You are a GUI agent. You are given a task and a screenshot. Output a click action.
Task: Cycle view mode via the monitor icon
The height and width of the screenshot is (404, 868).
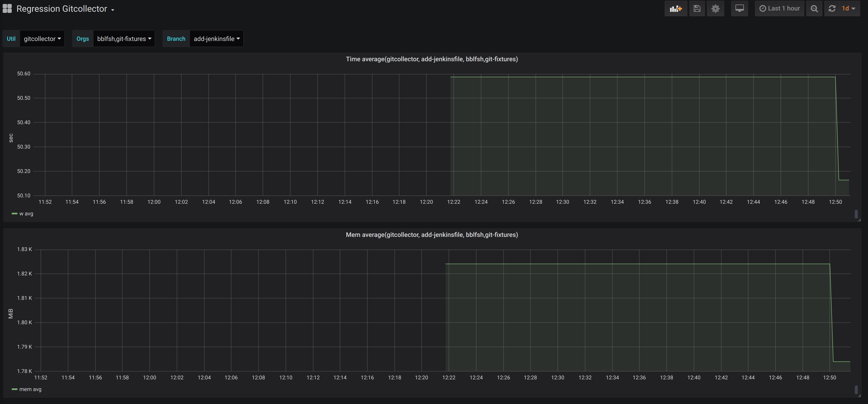coord(739,9)
